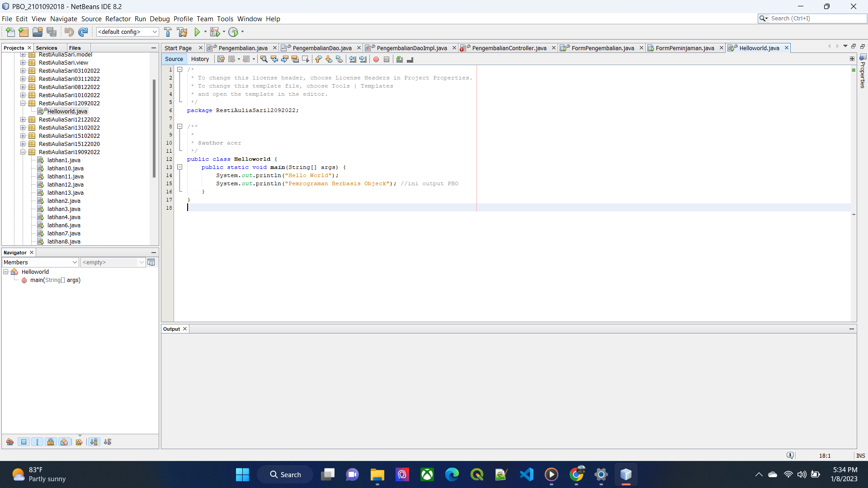Click the Build Project hammer icon
This screenshot has width=868, height=488.
(168, 32)
